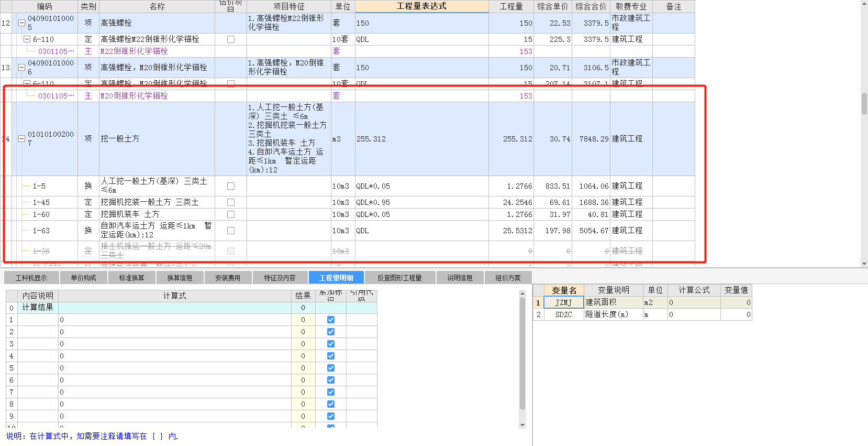Move the main table vertical scrollbar thumb

pos(864,104)
